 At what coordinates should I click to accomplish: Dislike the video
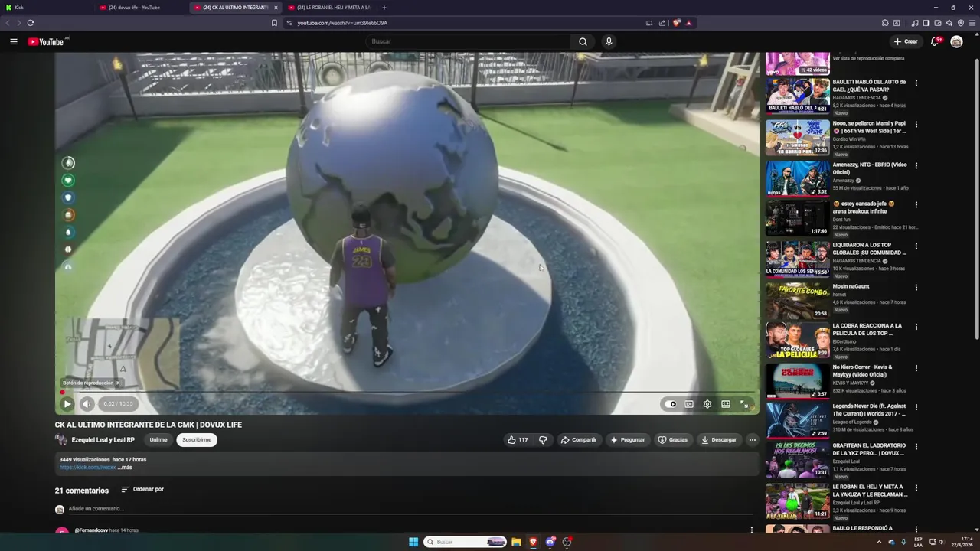click(543, 440)
